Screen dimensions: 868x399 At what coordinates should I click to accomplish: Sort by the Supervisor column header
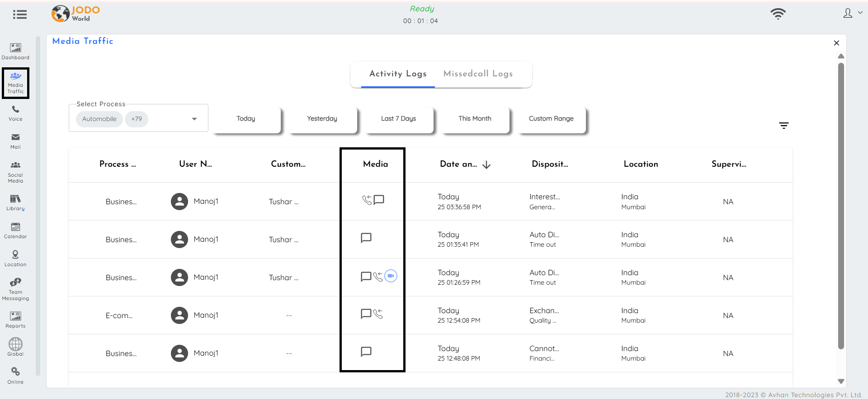point(729,164)
